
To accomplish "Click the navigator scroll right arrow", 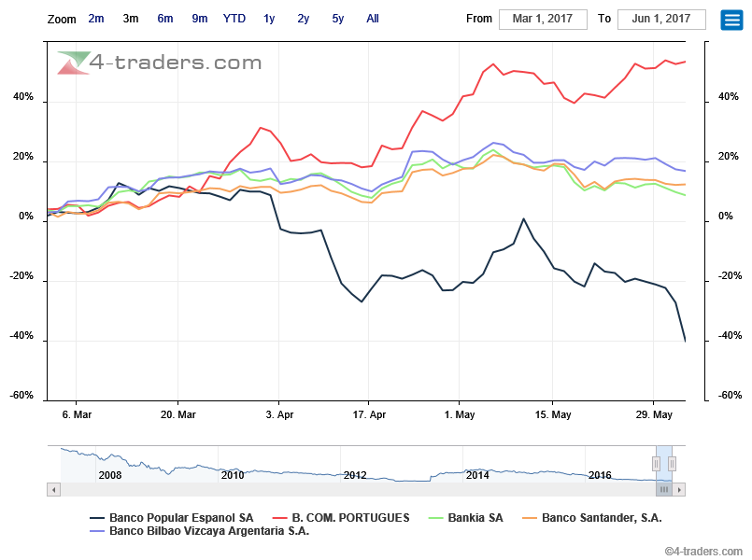I will click(x=678, y=490).
